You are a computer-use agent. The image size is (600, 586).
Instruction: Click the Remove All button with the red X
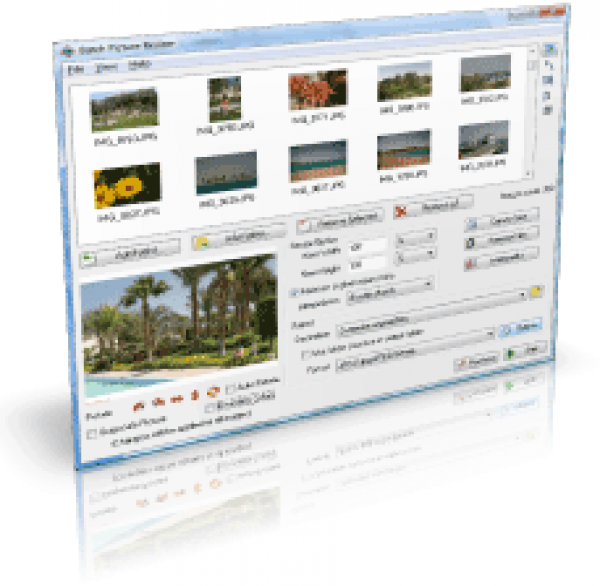tap(433, 207)
